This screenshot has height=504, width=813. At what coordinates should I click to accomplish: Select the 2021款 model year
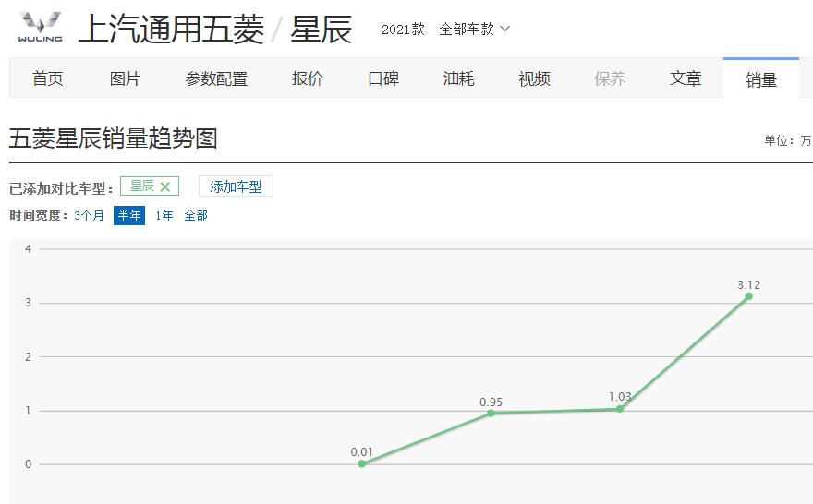pyautogui.click(x=403, y=29)
